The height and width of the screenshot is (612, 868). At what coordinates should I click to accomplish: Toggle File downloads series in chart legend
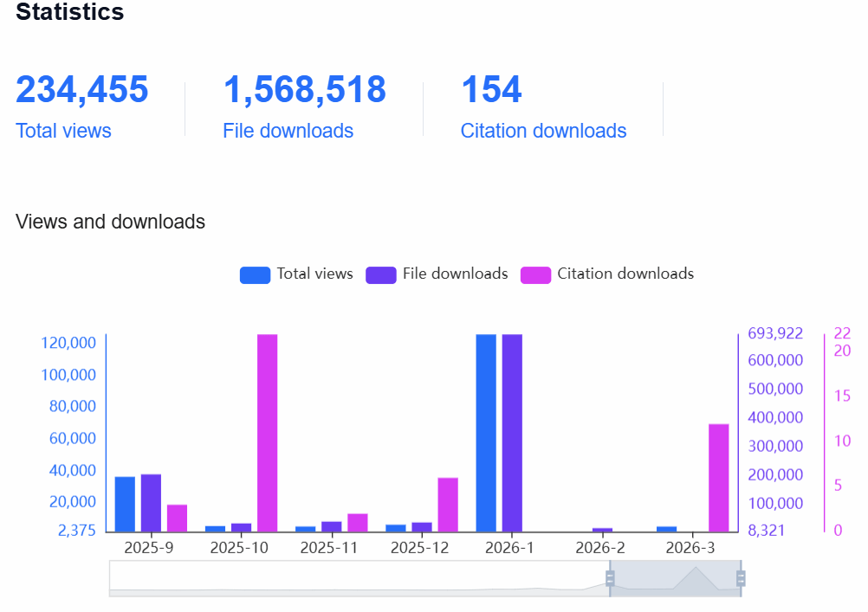tap(437, 274)
